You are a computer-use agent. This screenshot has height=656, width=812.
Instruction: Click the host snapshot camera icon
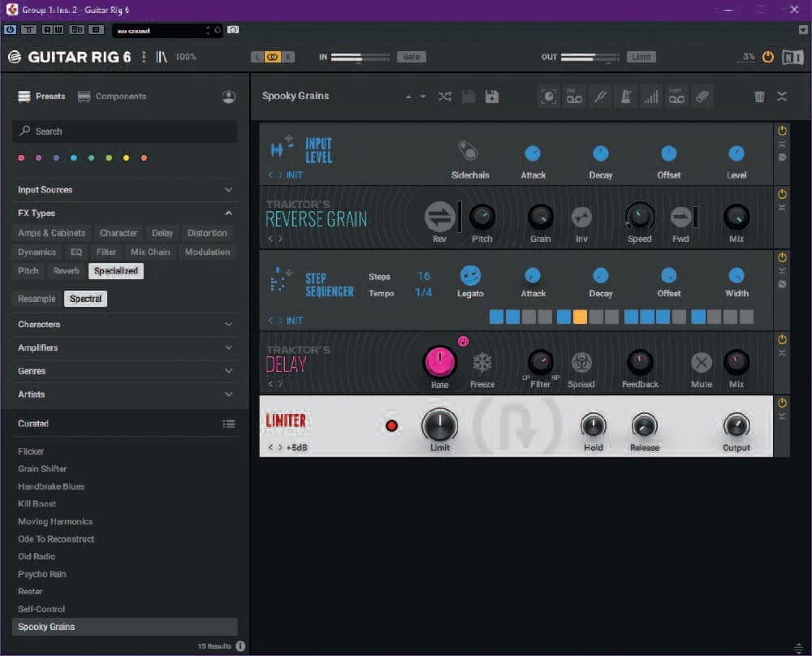(x=233, y=30)
